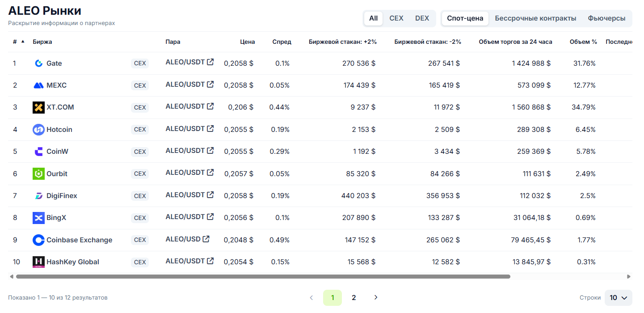Click Раскрытие информации о партнерах link

coord(62,23)
